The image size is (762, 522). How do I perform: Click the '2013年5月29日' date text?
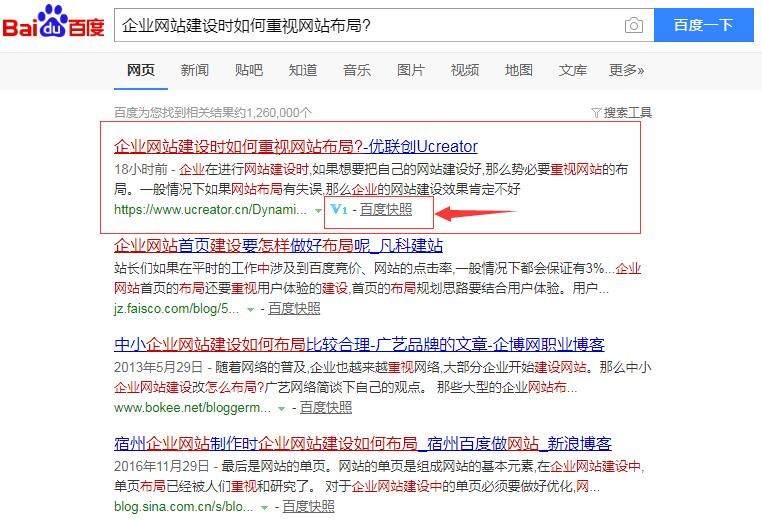pyautogui.click(x=158, y=367)
